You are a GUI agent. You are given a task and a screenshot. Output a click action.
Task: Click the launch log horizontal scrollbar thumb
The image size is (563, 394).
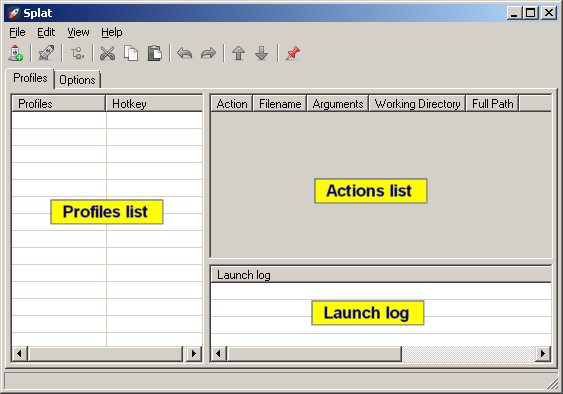314,354
